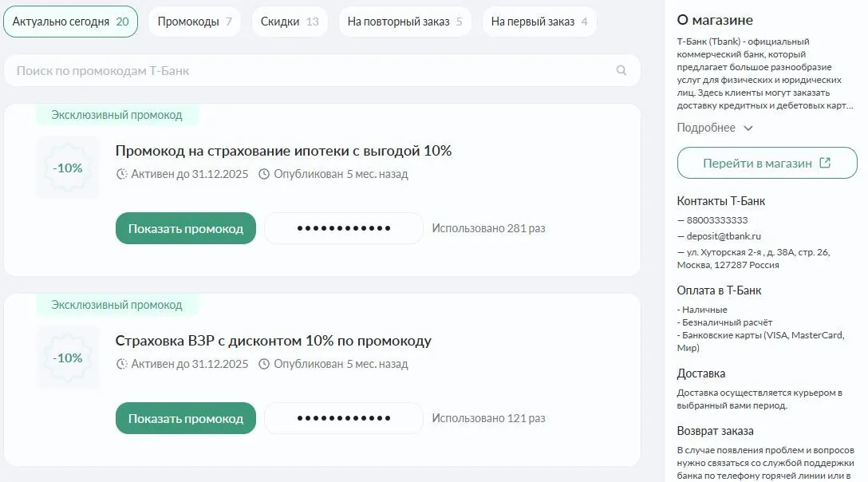868x482 pixels.
Task: Collapse the 'Эксклюзивный промокод' label on first card
Action: pos(116,115)
